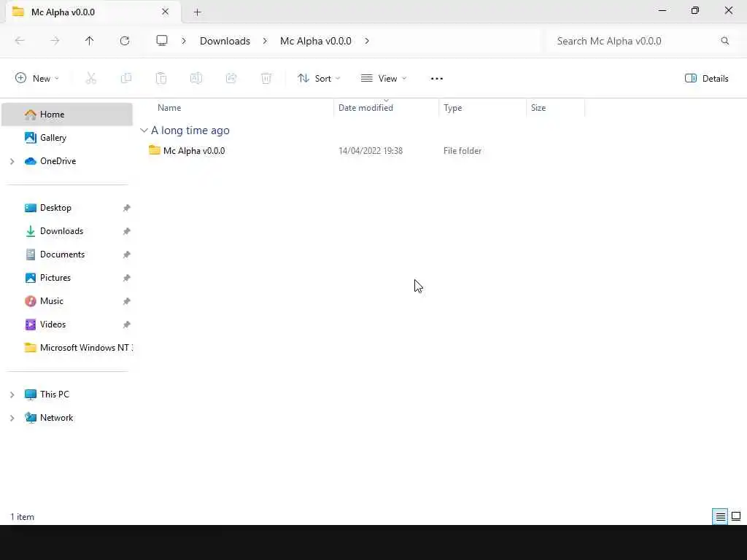Select Network in the sidebar

click(x=56, y=418)
